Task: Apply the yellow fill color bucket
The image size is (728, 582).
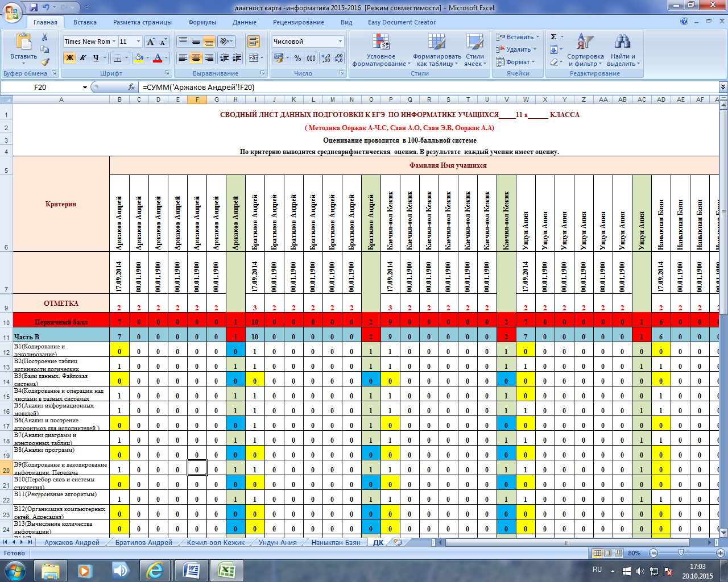Action: pyautogui.click(x=138, y=57)
